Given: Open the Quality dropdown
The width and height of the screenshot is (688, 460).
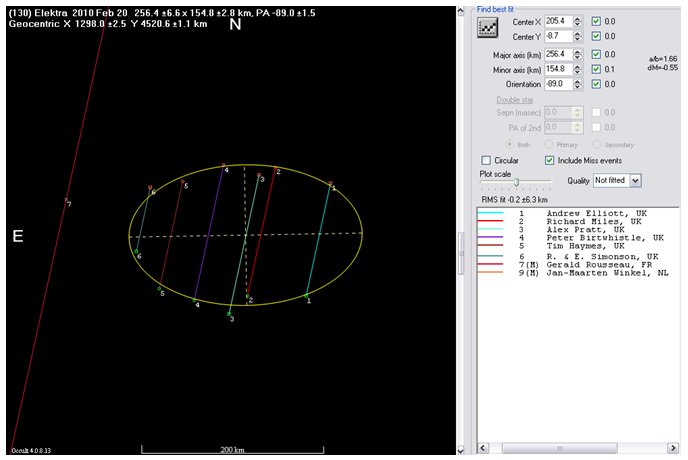Looking at the screenshot, I should (635, 180).
